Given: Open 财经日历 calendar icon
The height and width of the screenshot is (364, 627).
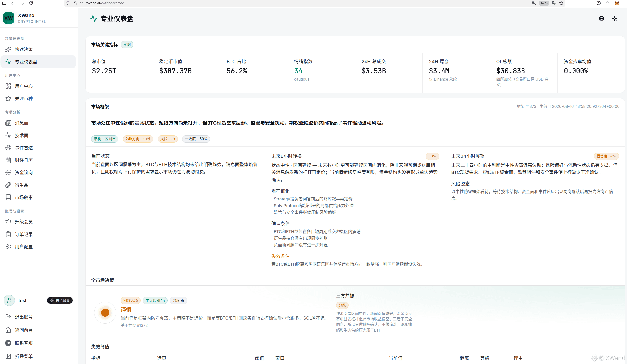Looking at the screenshot, I should coord(8,160).
